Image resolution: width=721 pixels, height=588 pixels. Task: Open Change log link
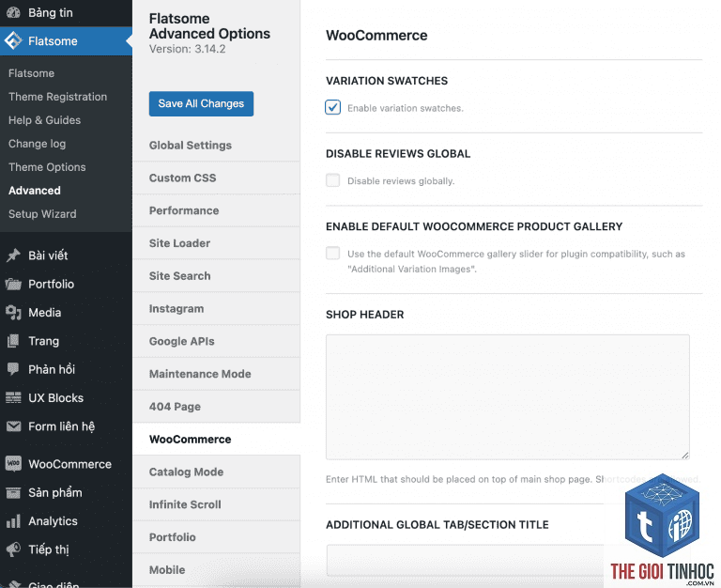[x=37, y=144]
